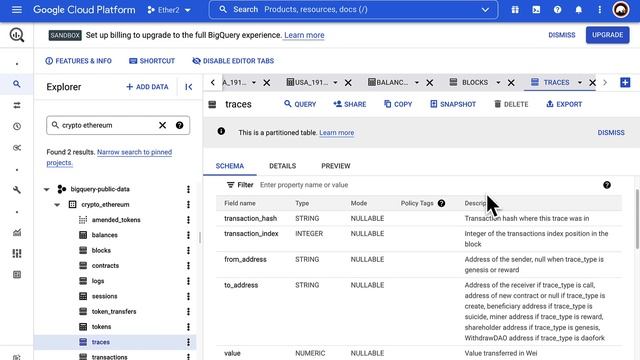This screenshot has width=640, height=360.
Task: Open the user account avatar
Action: click(x=621, y=10)
